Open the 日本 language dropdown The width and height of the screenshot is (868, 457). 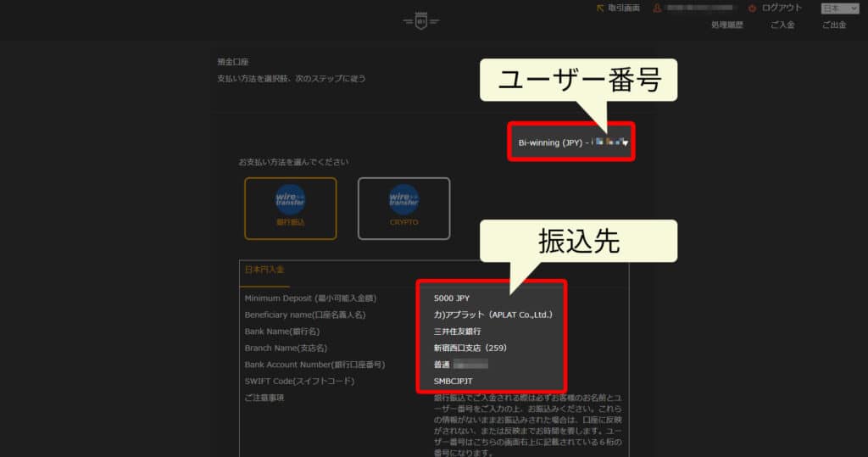pyautogui.click(x=839, y=8)
